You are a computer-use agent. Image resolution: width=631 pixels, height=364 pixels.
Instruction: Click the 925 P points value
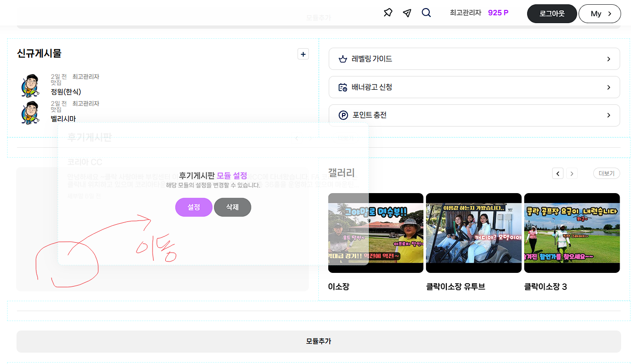[498, 13]
